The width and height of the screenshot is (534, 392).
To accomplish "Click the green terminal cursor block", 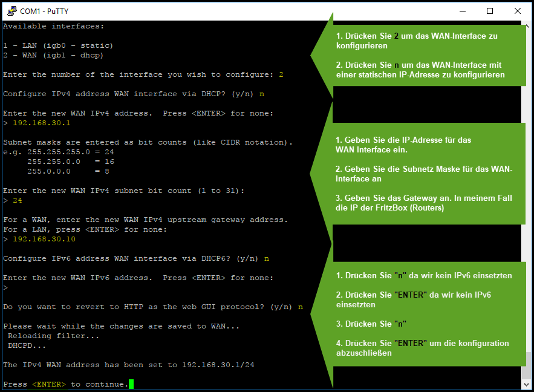I will pos(131,384).
